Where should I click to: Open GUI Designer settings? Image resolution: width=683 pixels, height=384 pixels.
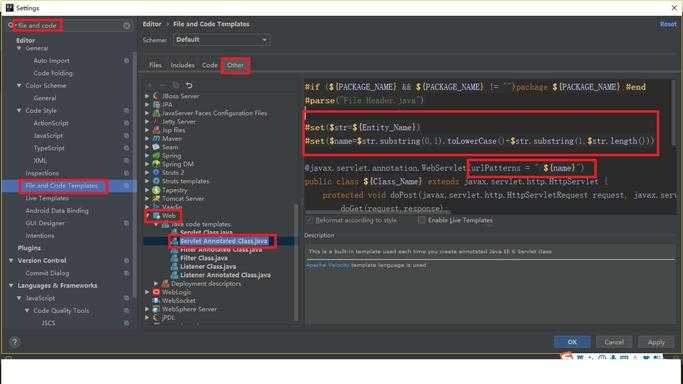[45, 223]
